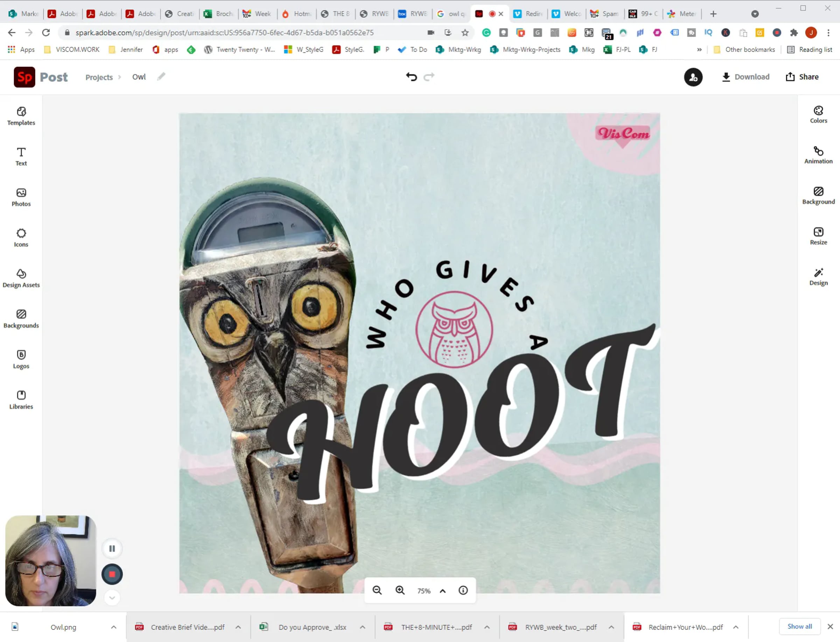Image resolution: width=840 pixels, height=642 pixels.
Task: Bookmark this page with star icon
Action: coord(464,33)
